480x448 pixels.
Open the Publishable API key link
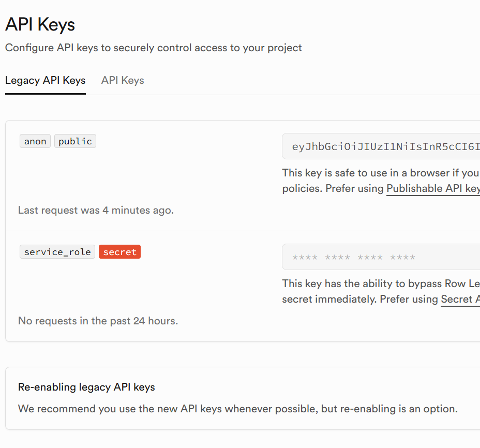point(433,188)
